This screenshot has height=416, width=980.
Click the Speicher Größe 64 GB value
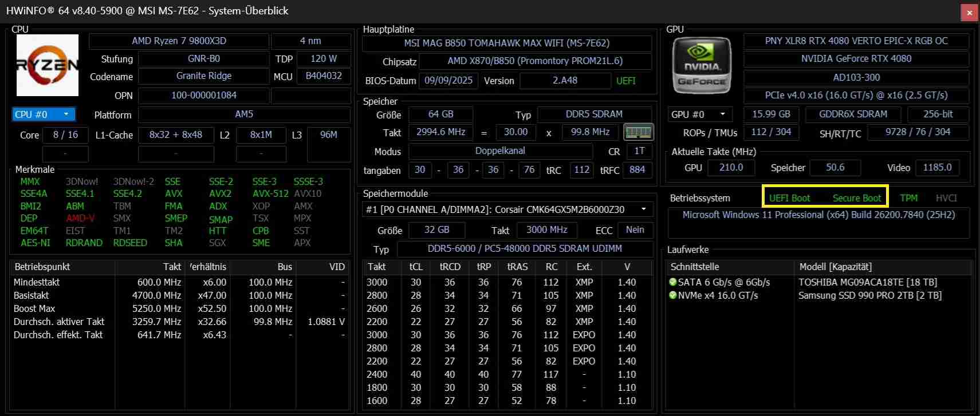[x=441, y=114]
